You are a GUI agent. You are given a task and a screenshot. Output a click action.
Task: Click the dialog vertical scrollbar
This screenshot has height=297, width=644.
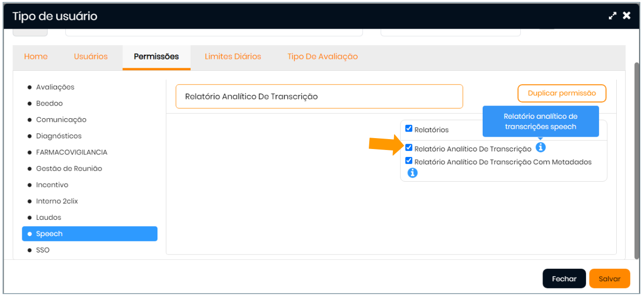[x=637, y=158]
